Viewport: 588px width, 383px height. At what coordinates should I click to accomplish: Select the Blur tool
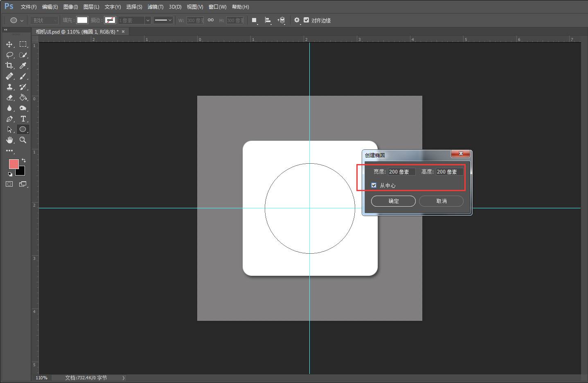9,108
